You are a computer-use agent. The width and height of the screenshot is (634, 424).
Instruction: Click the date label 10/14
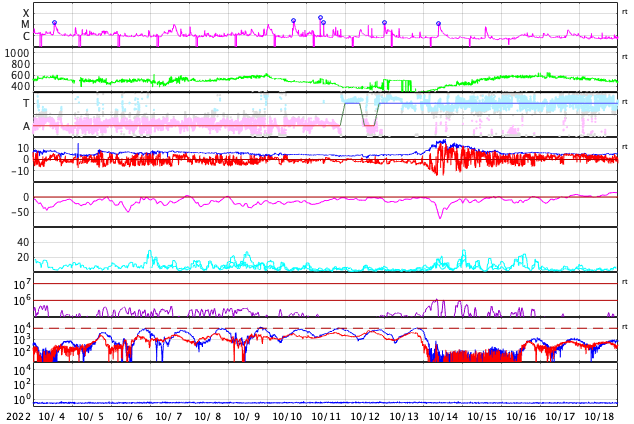443,417
